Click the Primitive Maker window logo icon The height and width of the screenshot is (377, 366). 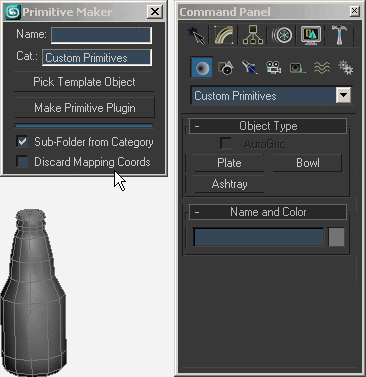[13, 12]
